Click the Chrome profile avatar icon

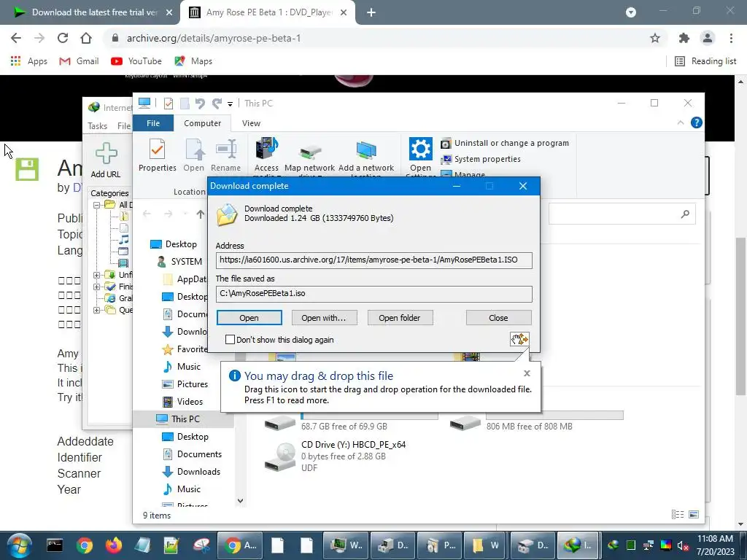coord(708,38)
